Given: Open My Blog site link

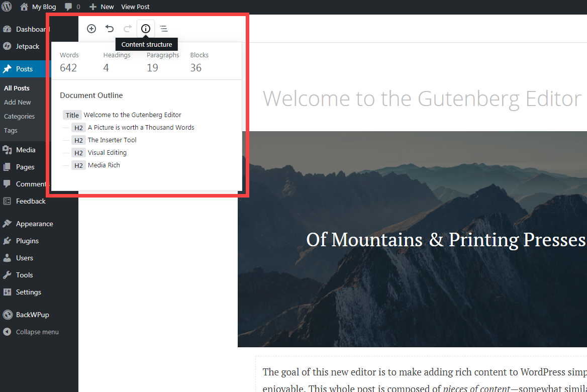Looking at the screenshot, I should pos(38,7).
